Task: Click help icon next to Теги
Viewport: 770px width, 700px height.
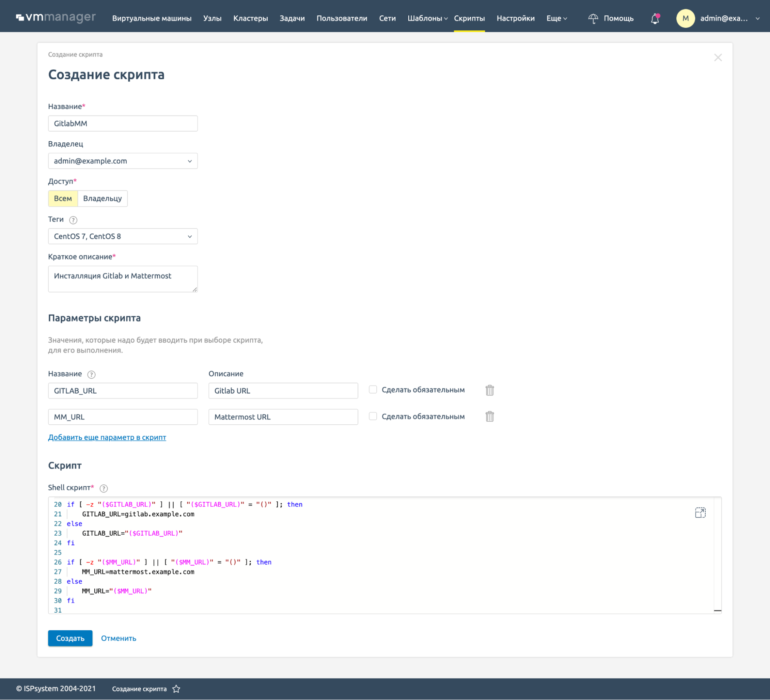Action: [73, 220]
